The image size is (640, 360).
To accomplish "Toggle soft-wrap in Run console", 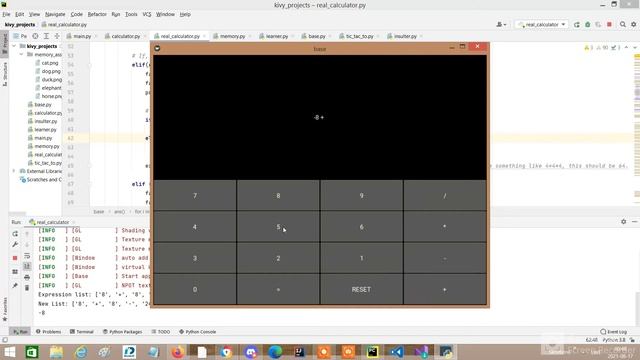I will [27, 256].
